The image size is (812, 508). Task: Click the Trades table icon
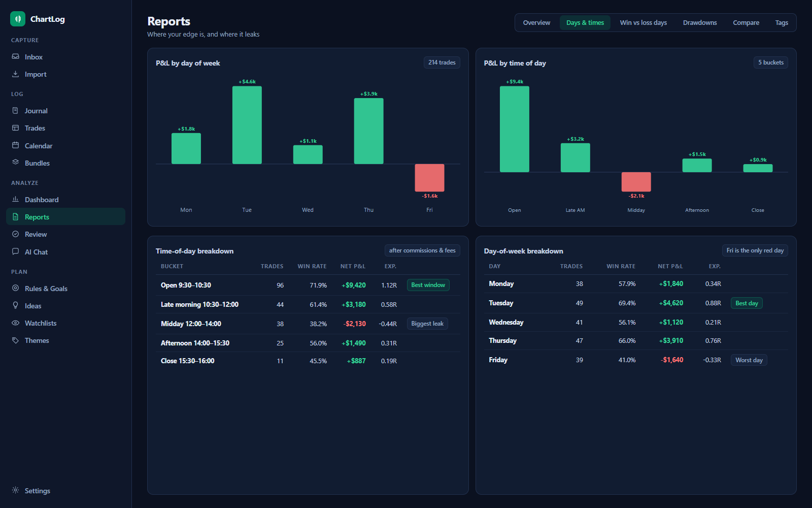pos(16,128)
